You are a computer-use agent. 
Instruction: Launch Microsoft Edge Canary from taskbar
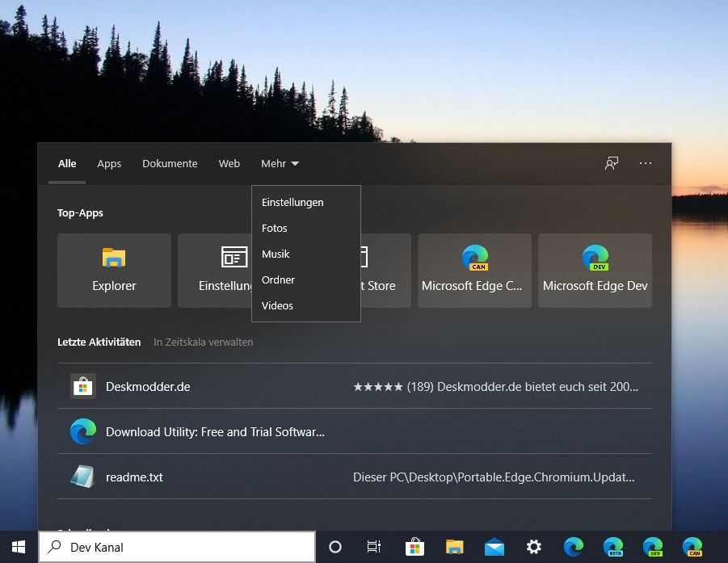[x=692, y=547]
